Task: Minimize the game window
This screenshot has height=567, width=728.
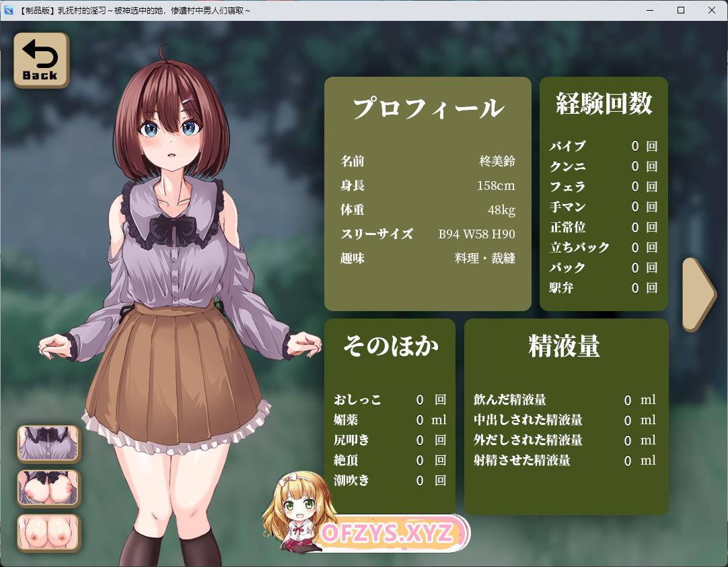Action: [650, 10]
